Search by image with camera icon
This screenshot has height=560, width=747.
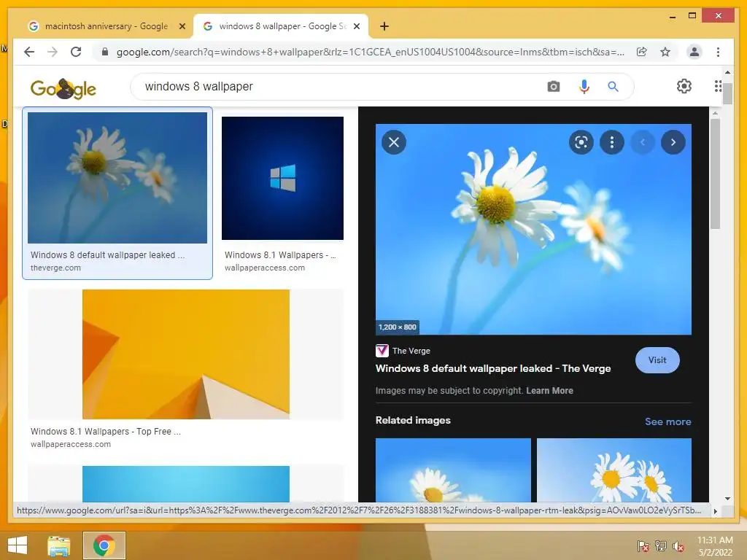coord(553,87)
